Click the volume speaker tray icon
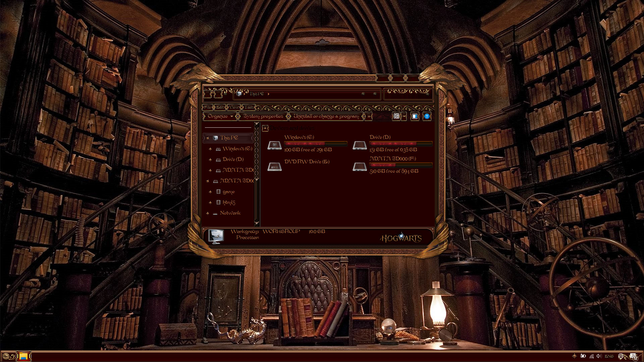 [599, 356]
